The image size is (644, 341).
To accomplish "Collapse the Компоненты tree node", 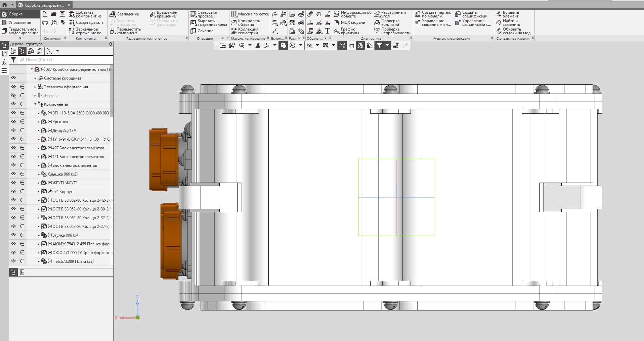I will (x=35, y=104).
